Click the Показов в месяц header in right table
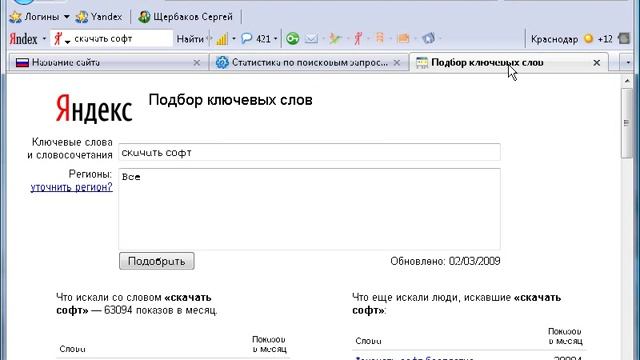The width and height of the screenshot is (640, 360). pyautogui.click(x=565, y=336)
